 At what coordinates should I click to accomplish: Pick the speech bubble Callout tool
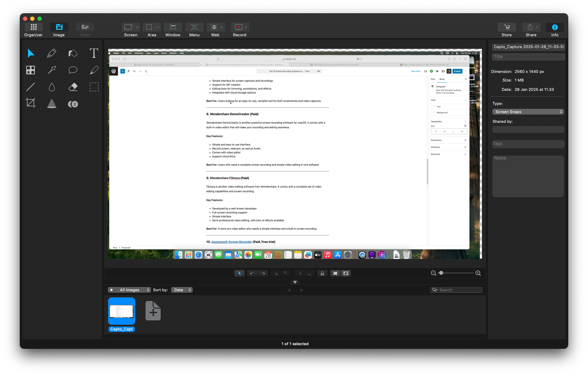73,70
